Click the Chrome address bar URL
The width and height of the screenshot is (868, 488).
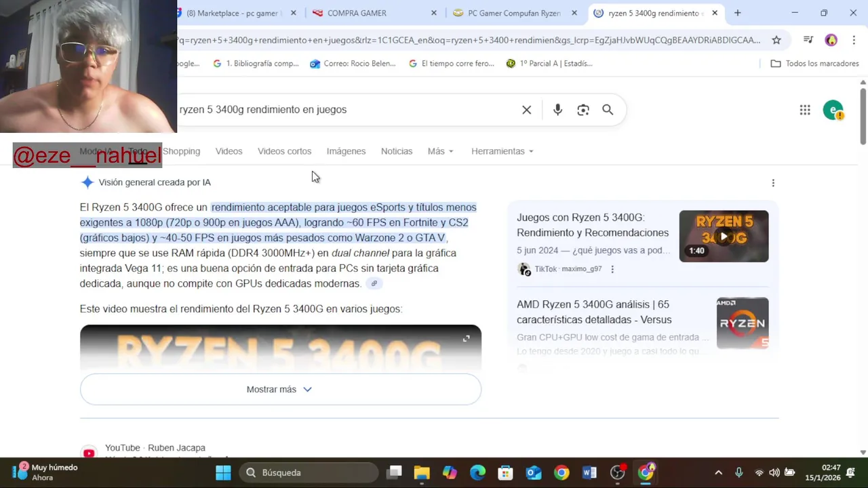[x=469, y=40]
